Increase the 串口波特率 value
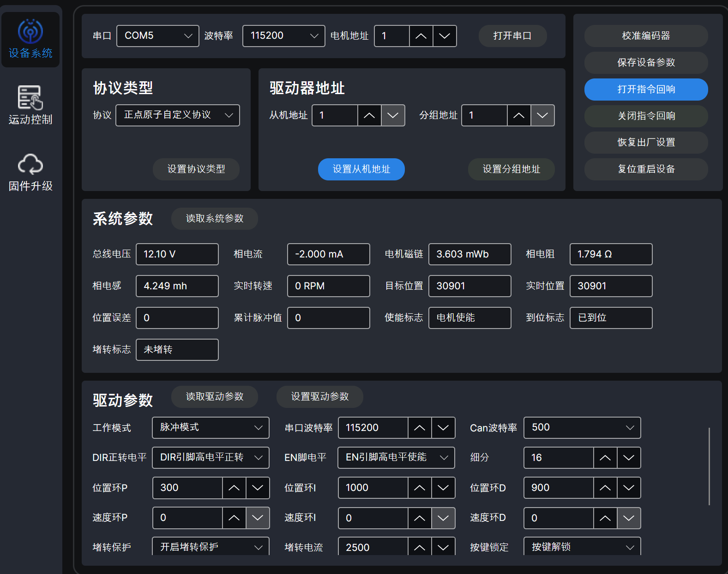728x574 pixels. pyautogui.click(x=420, y=428)
